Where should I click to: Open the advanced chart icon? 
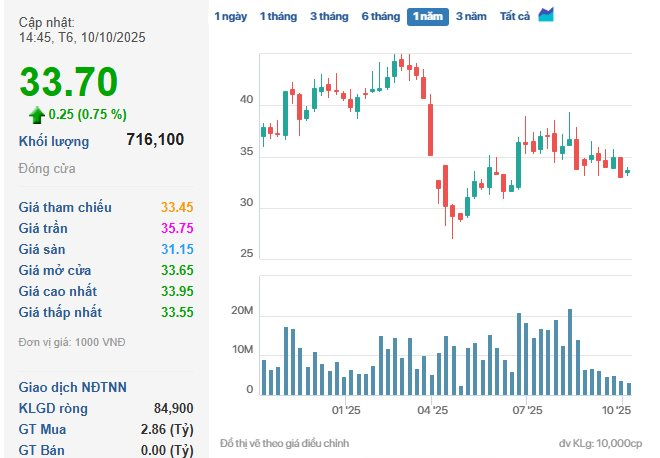(x=546, y=15)
